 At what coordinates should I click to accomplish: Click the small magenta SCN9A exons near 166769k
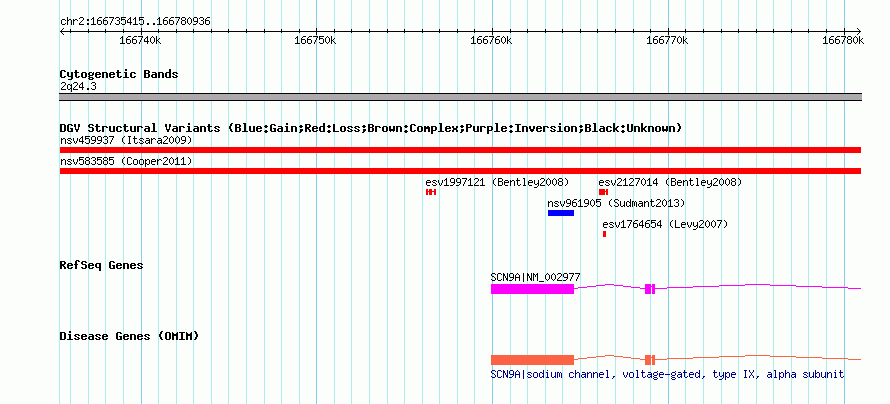pyautogui.click(x=650, y=289)
